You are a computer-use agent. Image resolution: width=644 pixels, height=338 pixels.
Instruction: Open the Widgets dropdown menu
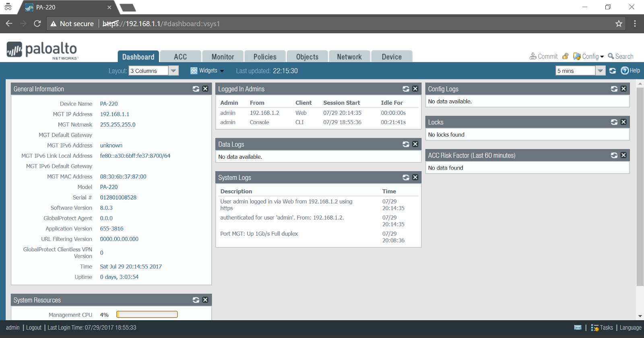point(207,71)
